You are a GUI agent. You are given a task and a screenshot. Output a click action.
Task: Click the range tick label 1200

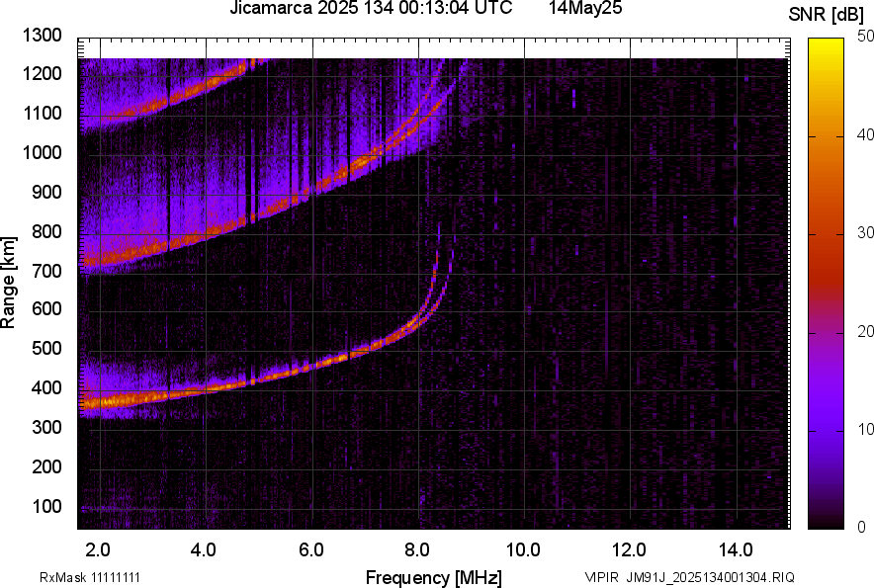click(x=42, y=73)
